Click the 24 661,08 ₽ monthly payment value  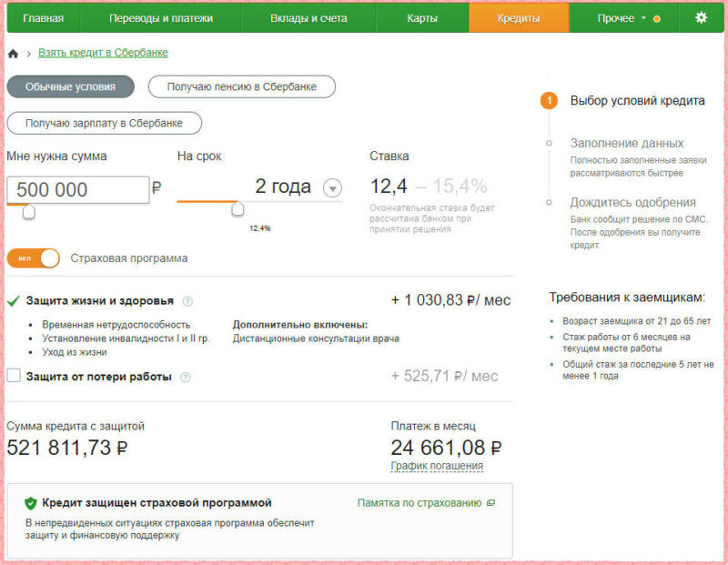point(446,448)
